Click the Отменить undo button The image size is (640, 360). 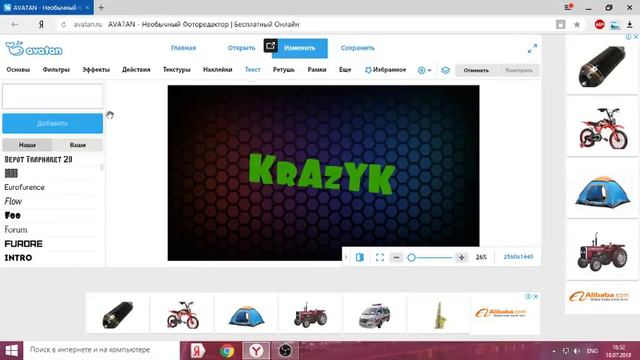pyautogui.click(x=476, y=70)
